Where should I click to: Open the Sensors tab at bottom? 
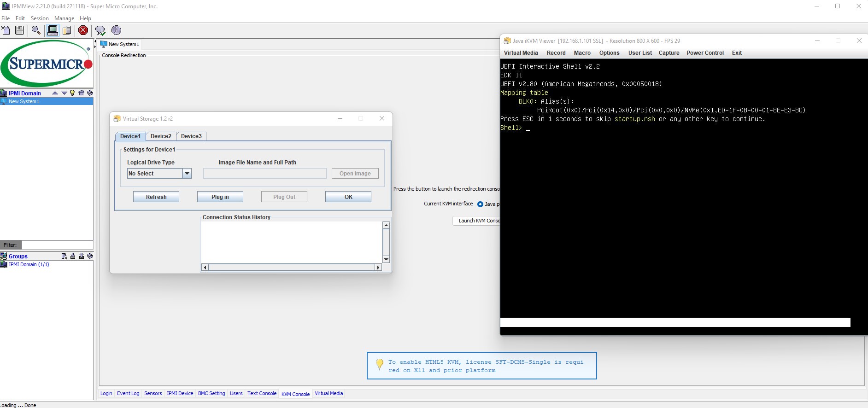click(x=153, y=393)
